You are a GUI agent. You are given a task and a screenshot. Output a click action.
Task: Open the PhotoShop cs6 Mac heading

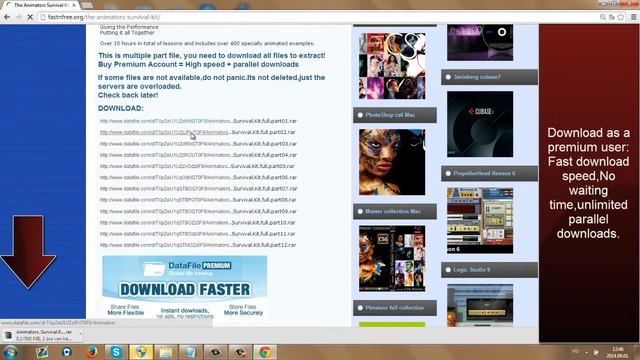[x=395, y=115]
